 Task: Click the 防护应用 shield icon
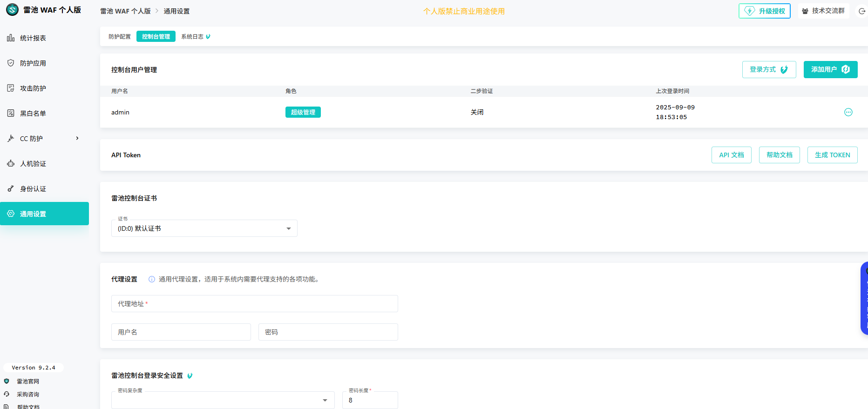pyautogui.click(x=11, y=63)
